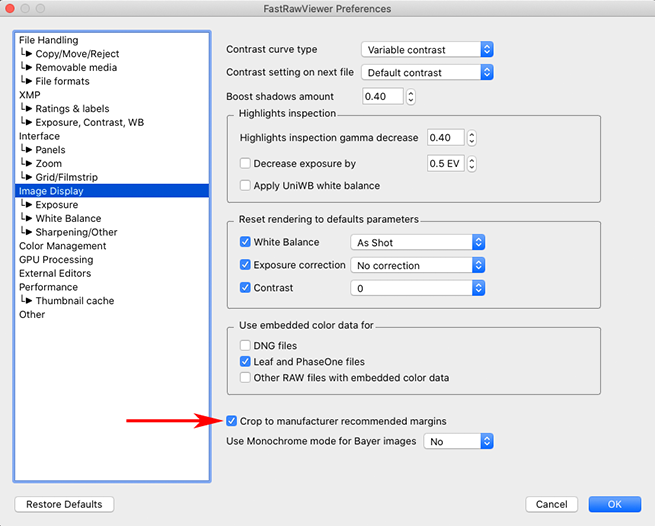Image resolution: width=655 pixels, height=526 pixels.
Task: Click the Restore Defaults button
Action: (64, 504)
